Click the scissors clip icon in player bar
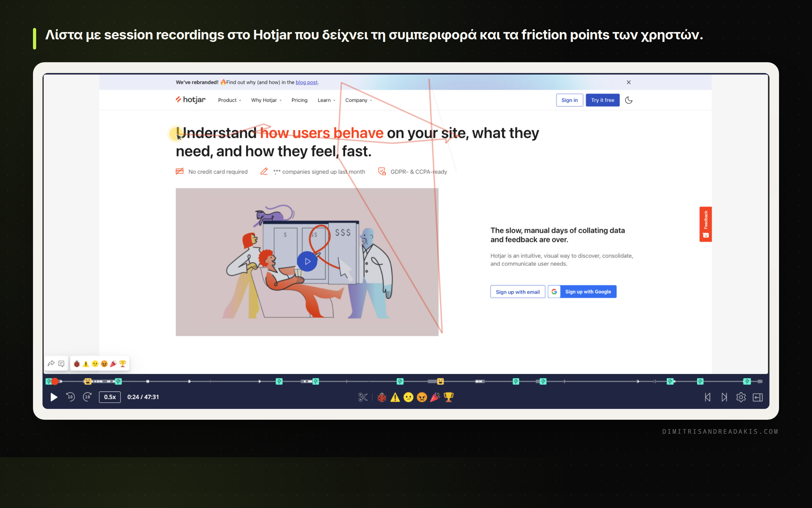The height and width of the screenshot is (508, 812). 363,397
